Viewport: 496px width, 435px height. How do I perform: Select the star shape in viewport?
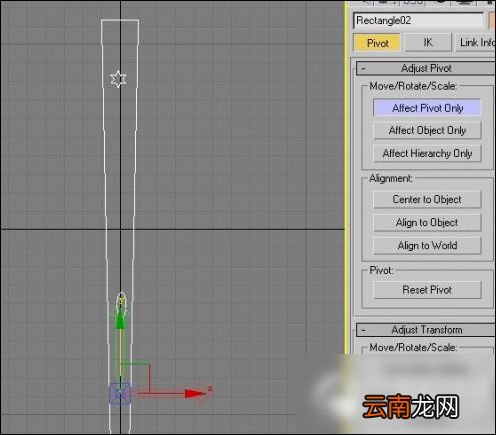118,79
